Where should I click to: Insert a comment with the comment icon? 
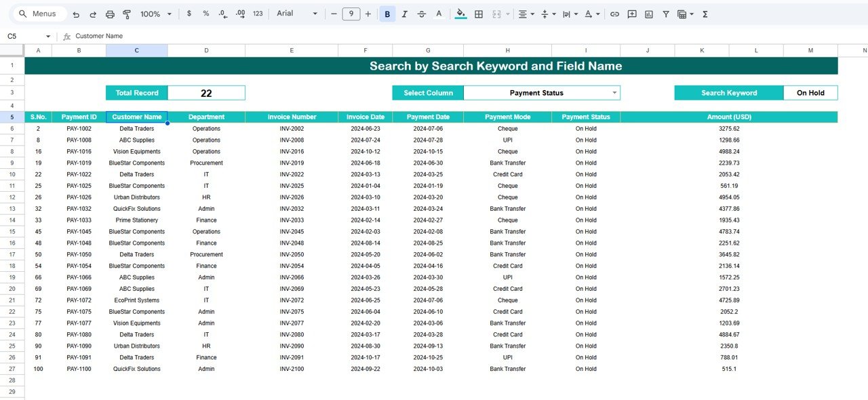coord(632,14)
